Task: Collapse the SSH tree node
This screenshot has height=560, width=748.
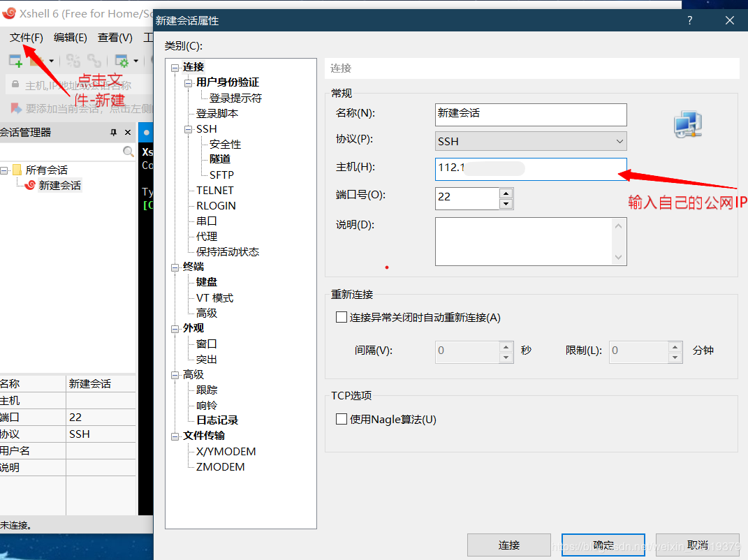Action: [189, 130]
